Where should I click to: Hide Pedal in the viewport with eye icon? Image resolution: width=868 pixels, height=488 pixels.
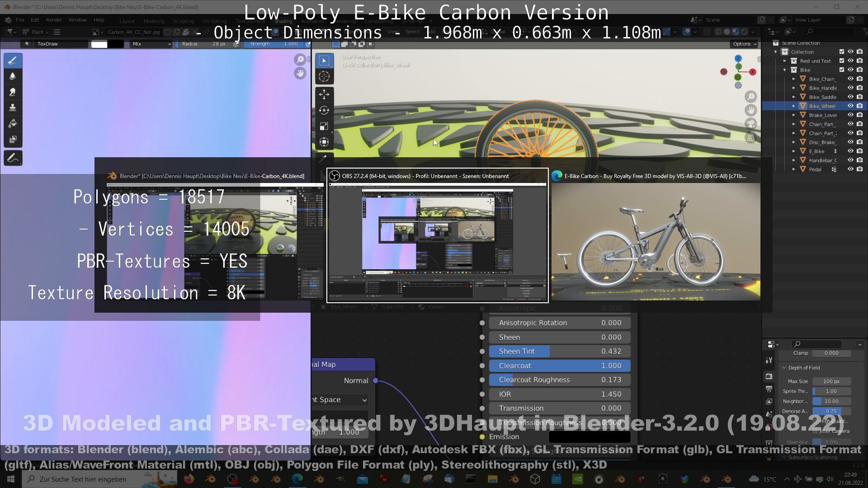[x=850, y=169]
